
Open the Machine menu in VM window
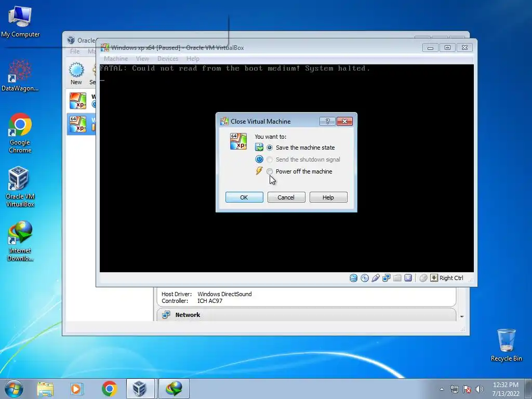(x=116, y=59)
